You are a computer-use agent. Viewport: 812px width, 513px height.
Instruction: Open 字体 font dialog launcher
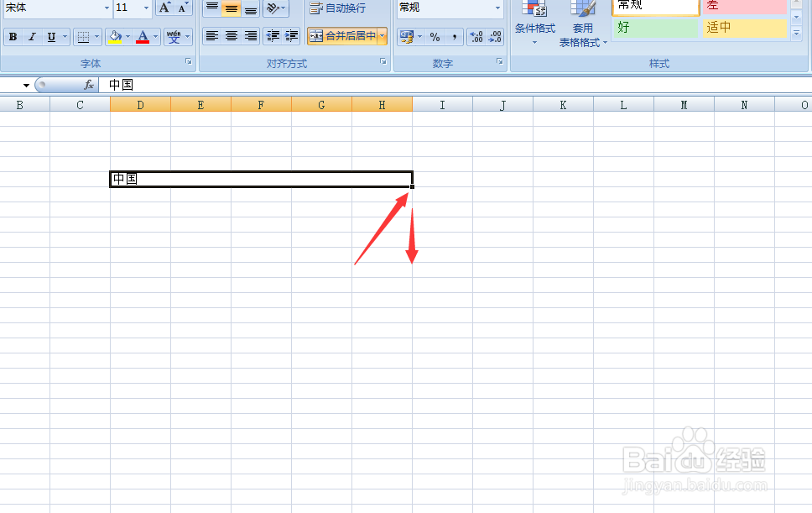[x=189, y=61]
